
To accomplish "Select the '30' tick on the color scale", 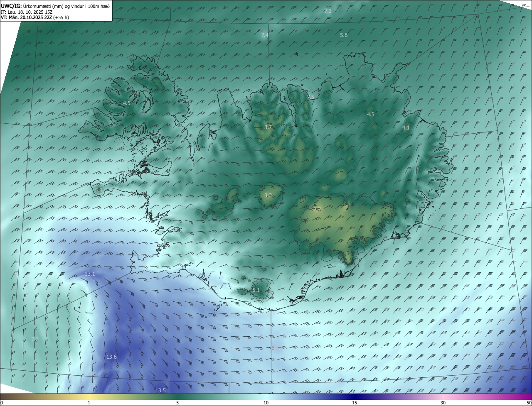I will click(x=443, y=403).
